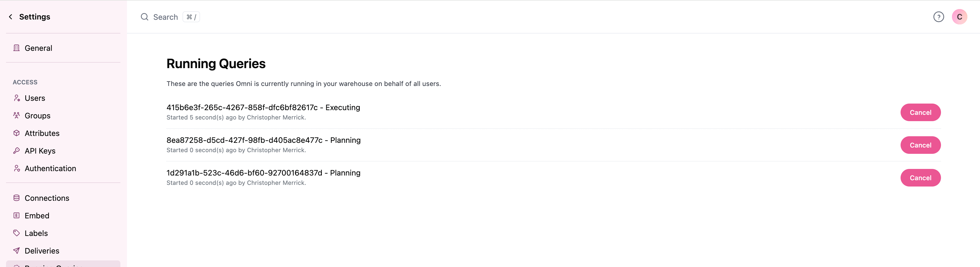
Task: Cancel the Planning query 1d291a1b
Action: 920,178
